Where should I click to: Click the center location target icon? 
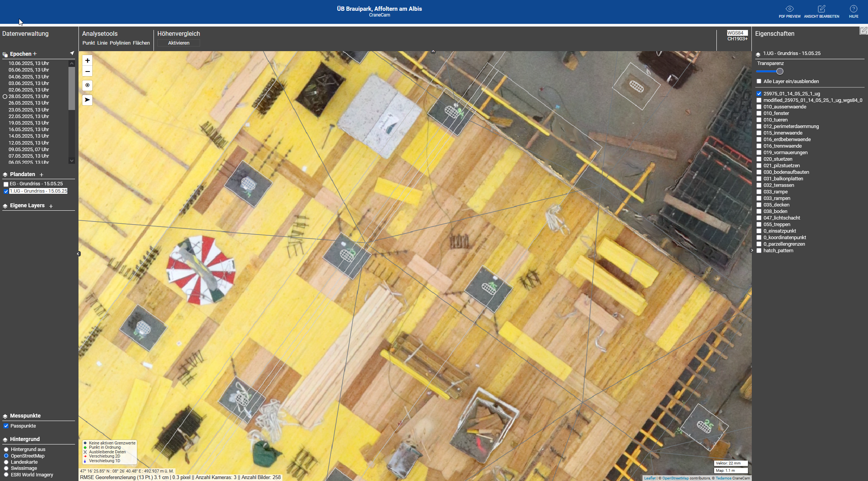(87, 85)
